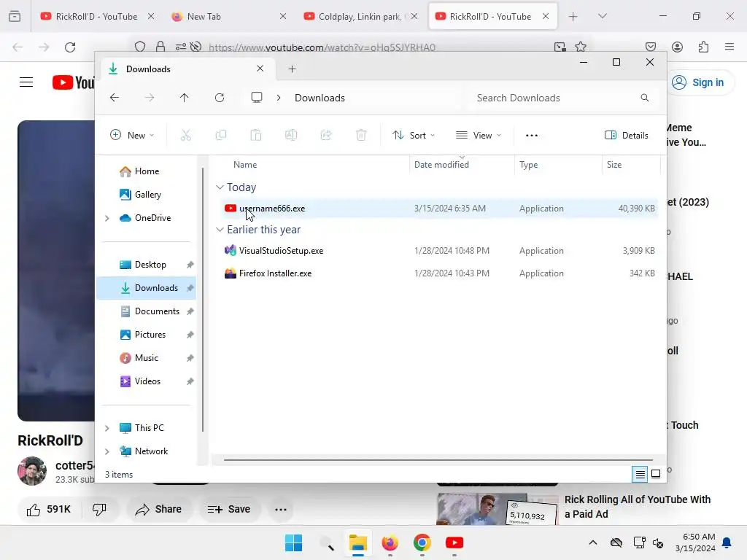Open the notification bell in system tray
This screenshot has width=747, height=560.
pos(727,542)
